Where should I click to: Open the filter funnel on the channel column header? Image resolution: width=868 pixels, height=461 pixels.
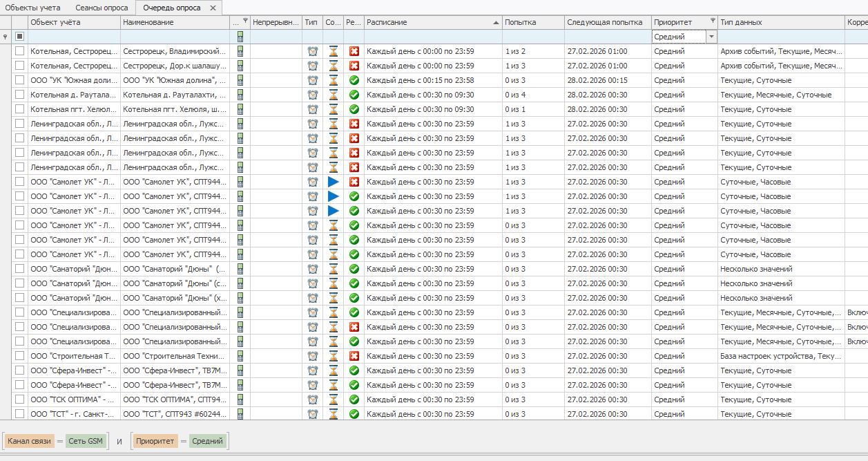pos(245,22)
